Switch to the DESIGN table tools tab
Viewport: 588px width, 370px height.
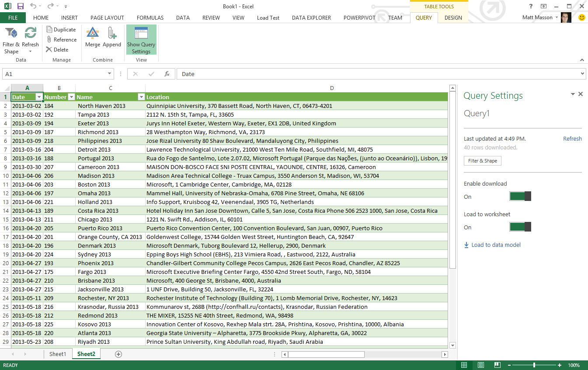point(453,17)
